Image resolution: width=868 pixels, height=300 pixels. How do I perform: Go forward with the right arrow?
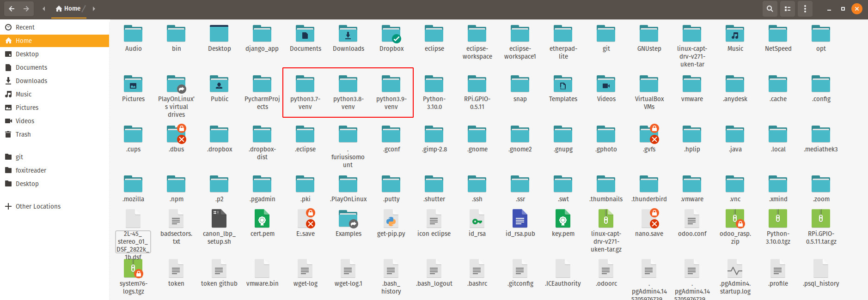tap(26, 9)
